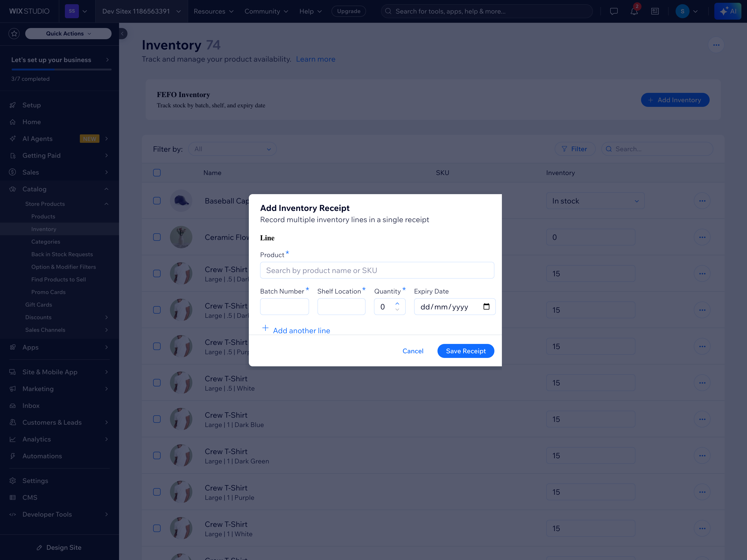Click the Home icon in sidebar
The image size is (747, 560).
click(x=13, y=122)
